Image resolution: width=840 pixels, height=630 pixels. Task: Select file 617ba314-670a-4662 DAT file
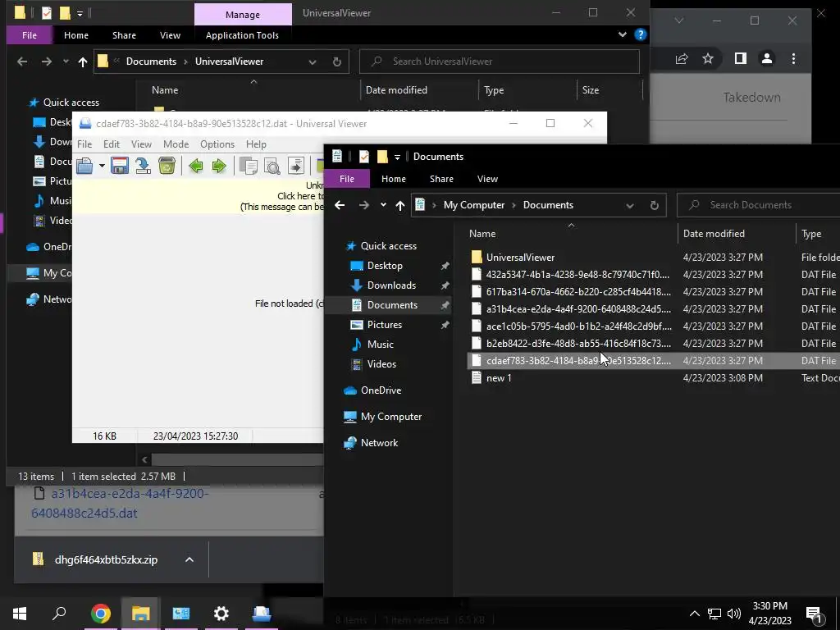click(578, 292)
